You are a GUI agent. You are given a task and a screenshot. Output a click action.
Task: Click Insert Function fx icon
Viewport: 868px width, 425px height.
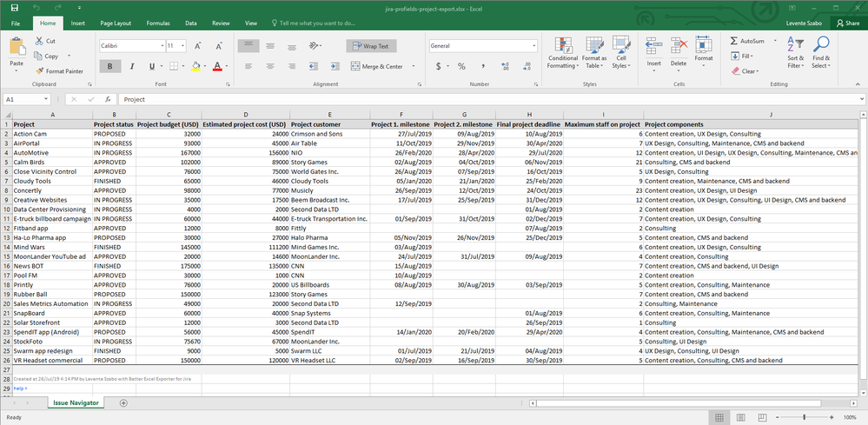pyautogui.click(x=108, y=100)
